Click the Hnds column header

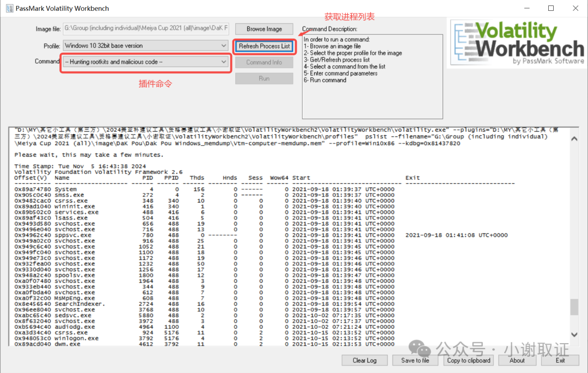(230, 178)
